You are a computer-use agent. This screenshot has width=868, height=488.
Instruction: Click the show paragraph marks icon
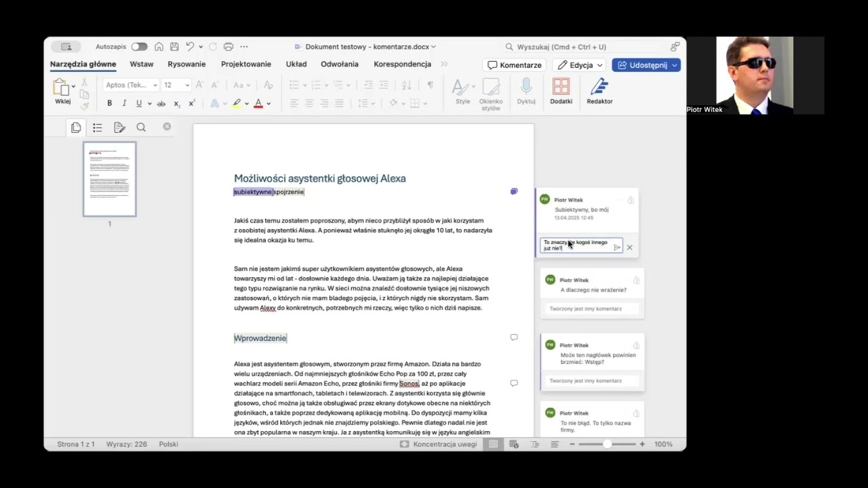tap(430, 85)
